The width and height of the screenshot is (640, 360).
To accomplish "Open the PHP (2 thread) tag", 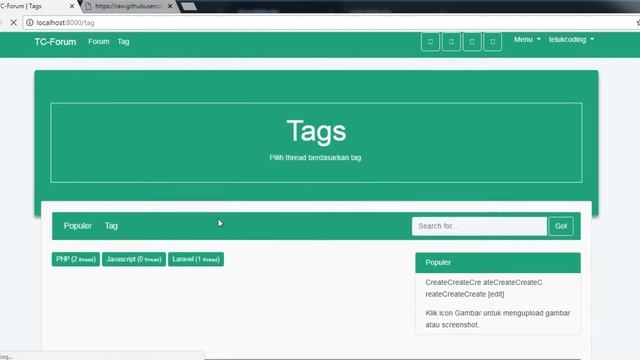I will (x=76, y=259).
